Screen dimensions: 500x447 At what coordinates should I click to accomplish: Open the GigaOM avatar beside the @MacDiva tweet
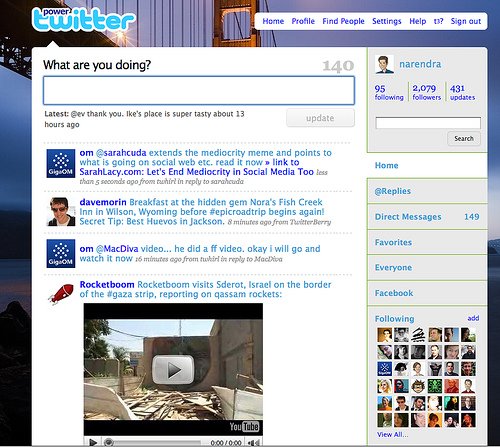click(x=61, y=253)
